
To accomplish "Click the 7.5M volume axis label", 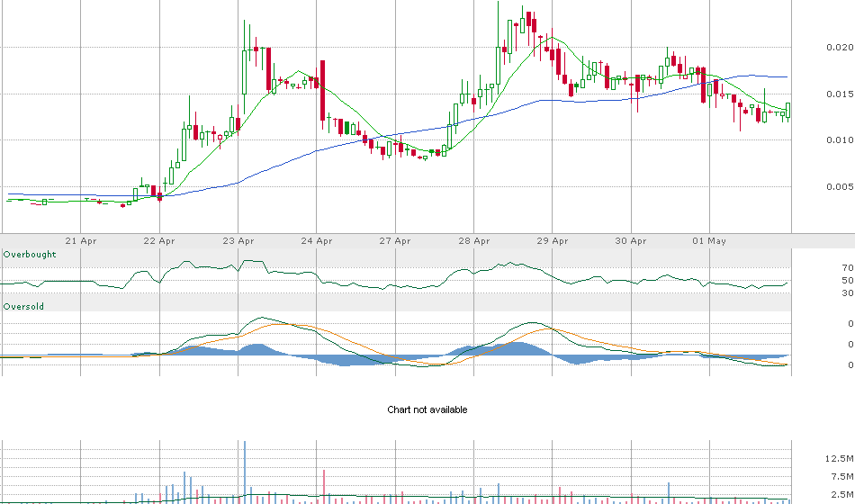I will 841,477.
